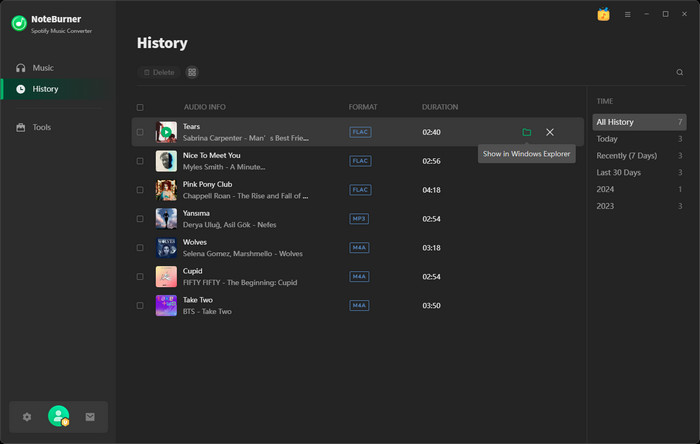Remove the Tears track with X icon
This screenshot has height=444, width=700.
[550, 132]
